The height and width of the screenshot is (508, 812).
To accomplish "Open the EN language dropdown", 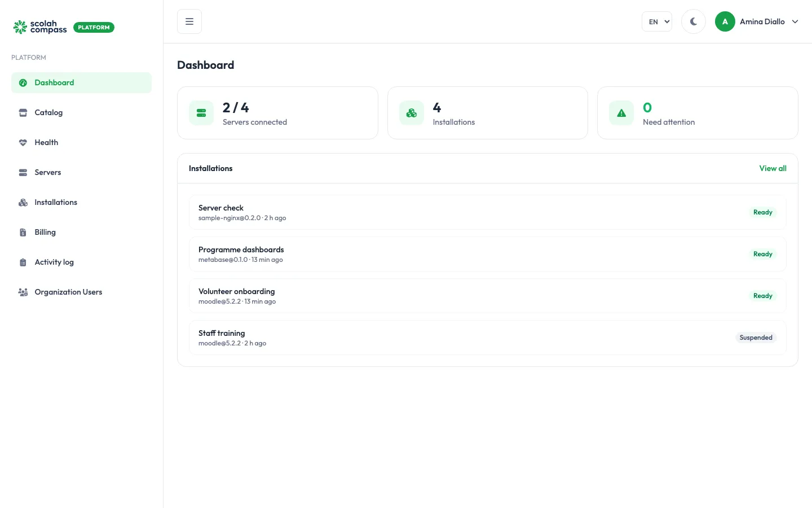I will coord(657,21).
